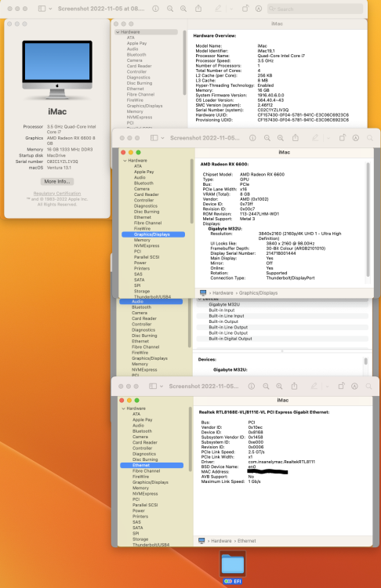Toggle sidebar in the Radeon RX 6600 Preview window

coord(154,138)
